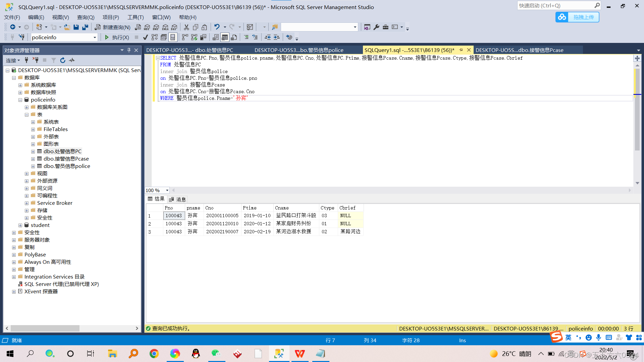The height and width of the screenshot is (362, 644).
Task: Toggle auto-hide with the Object Explorer pin
Action: tap(128, 50)
